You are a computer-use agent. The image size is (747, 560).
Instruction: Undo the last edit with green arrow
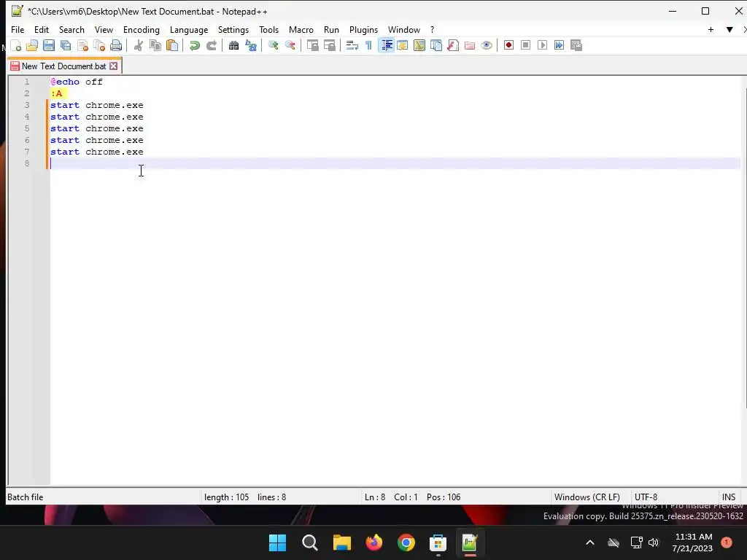click(x=194, y=45)
